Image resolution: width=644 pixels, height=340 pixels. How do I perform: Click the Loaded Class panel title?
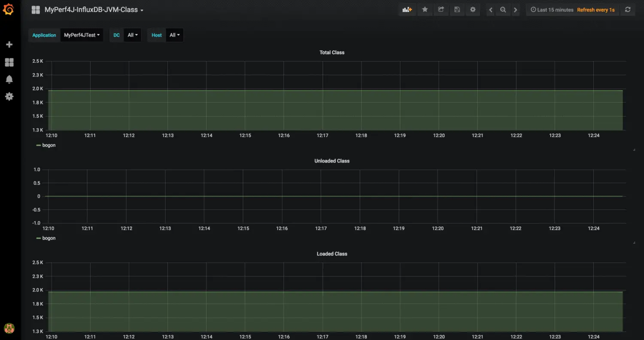tap(332, 254)
